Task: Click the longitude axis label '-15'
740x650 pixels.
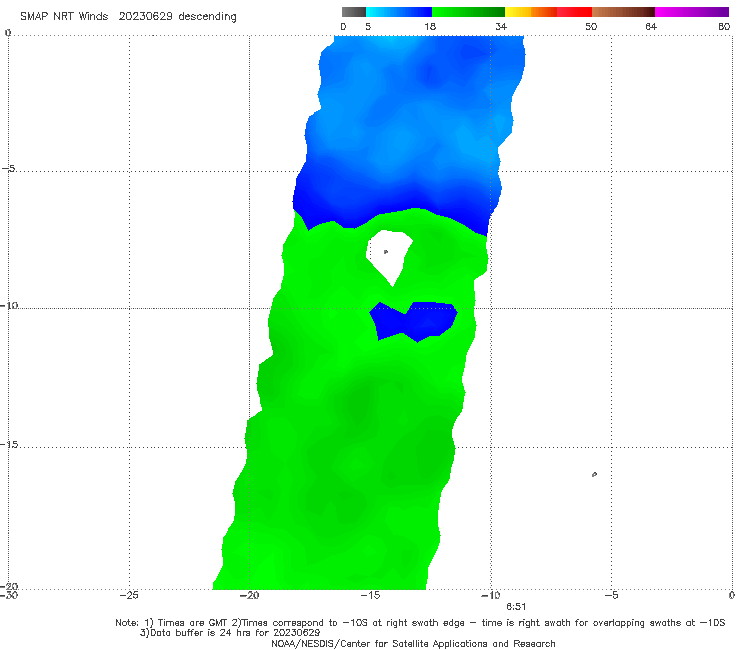Action: (x=370, y=595)
